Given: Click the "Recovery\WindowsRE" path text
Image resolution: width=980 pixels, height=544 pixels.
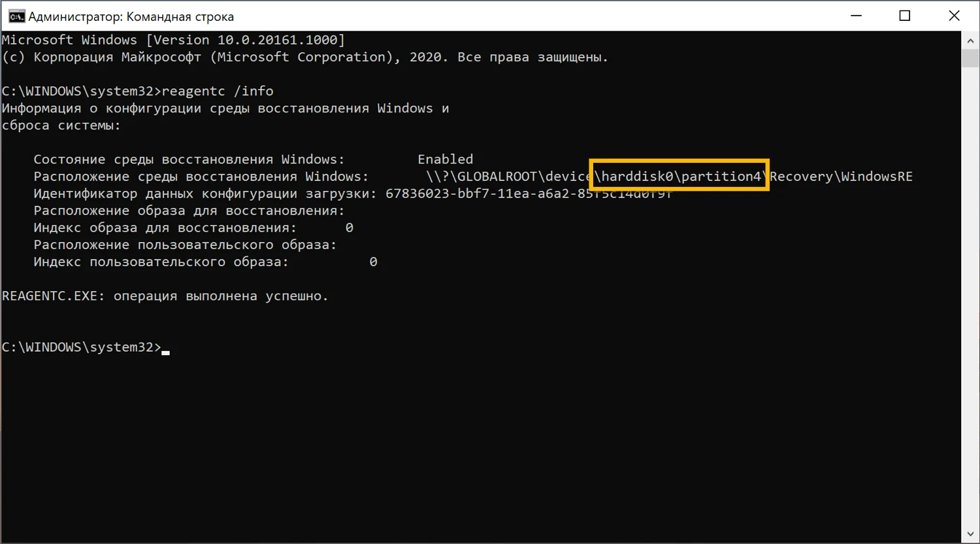Looking at the screenshot, I should (x=841, y=177).
